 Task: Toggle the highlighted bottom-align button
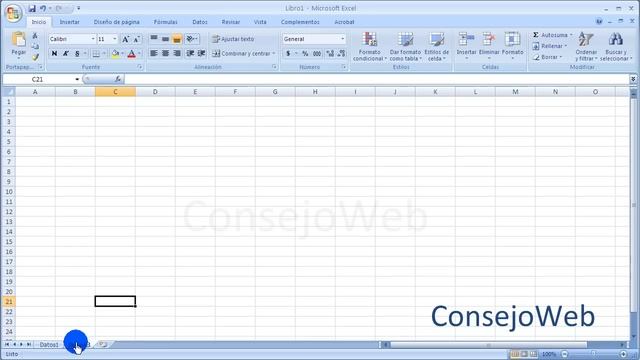tap(177, 39)
